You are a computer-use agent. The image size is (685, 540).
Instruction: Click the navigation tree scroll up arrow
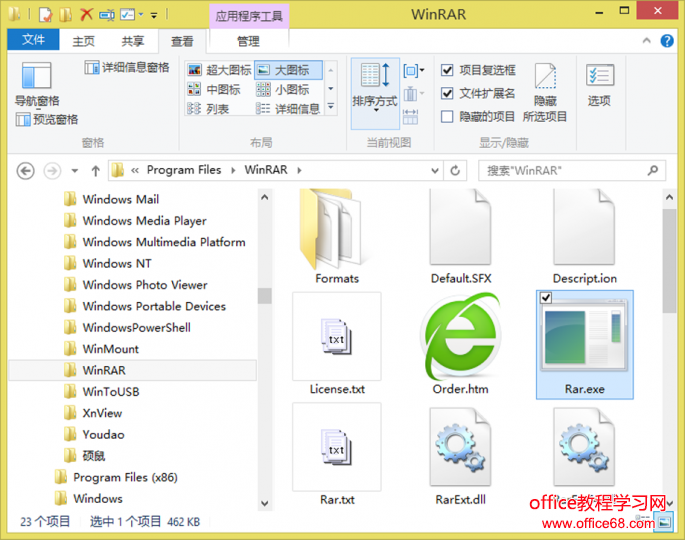[x=264, y=197]
